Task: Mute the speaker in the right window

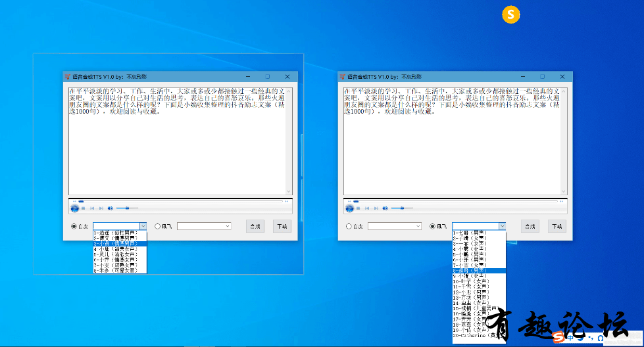Action: click(384, 208)
